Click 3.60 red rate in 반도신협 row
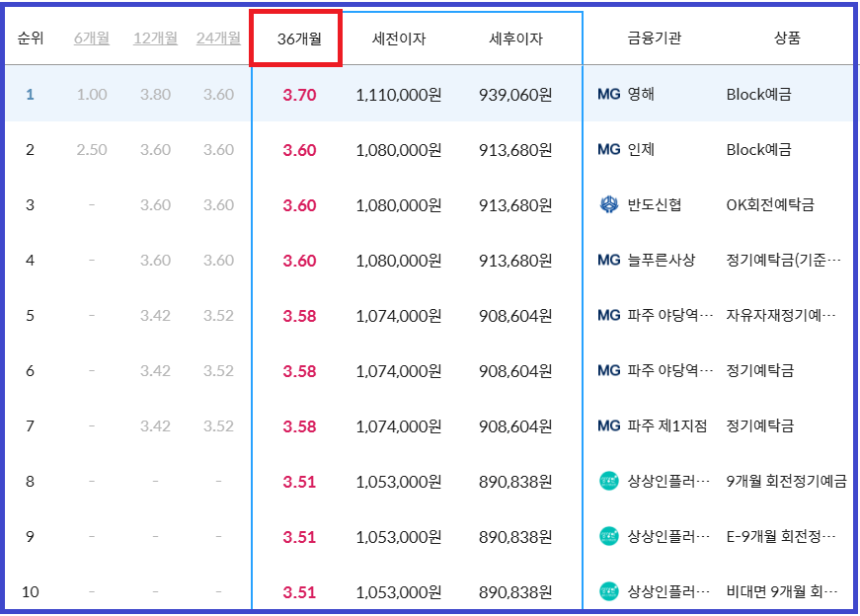The width and height of the screenshot is (860, 616). coord(299,205)
